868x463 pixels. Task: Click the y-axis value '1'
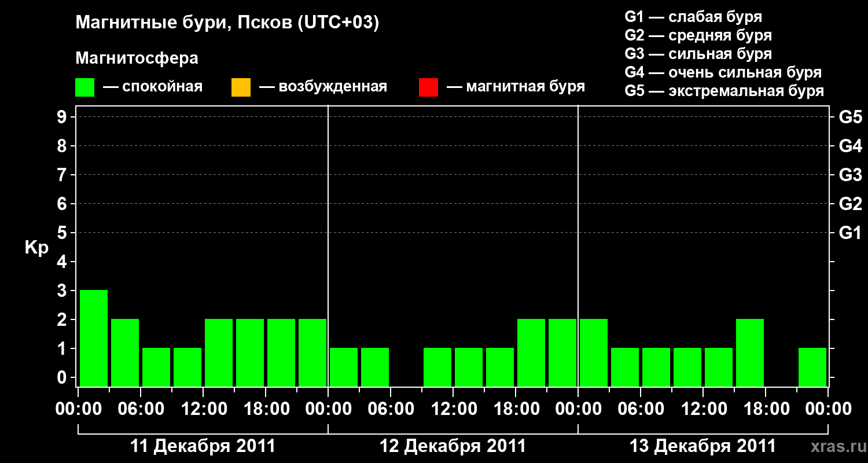(63, 348)
